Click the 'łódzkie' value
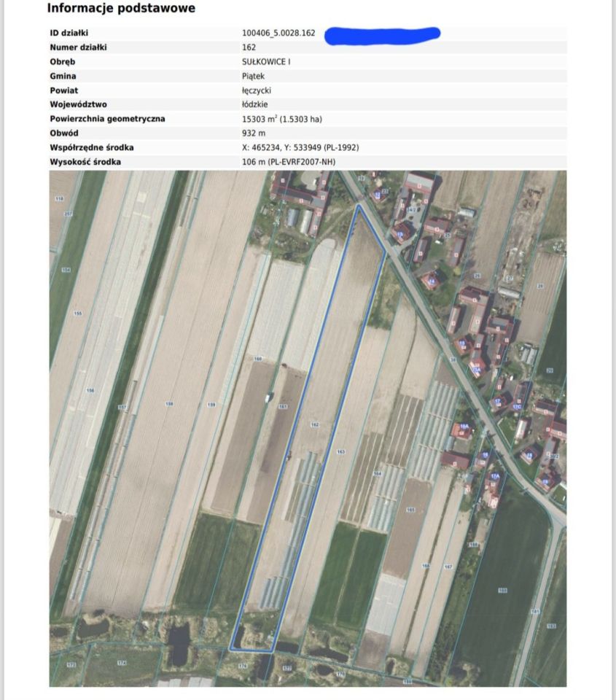 [x=255, y=104]
